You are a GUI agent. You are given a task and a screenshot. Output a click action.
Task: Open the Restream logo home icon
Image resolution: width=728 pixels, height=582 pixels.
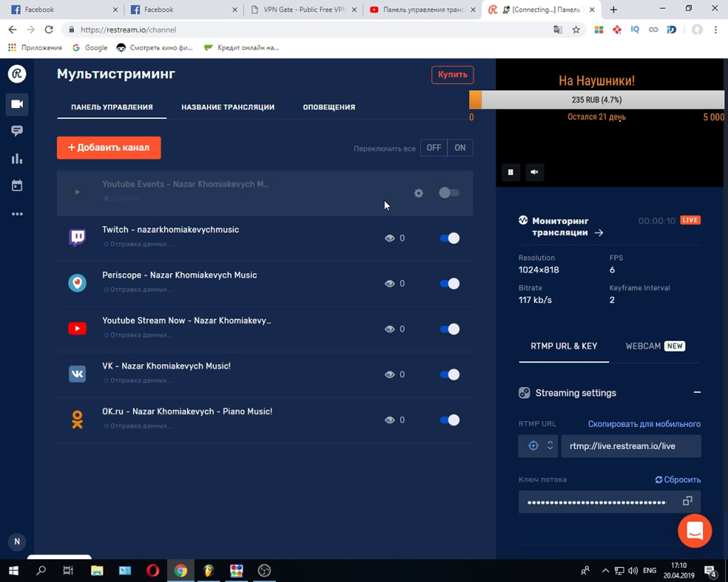pyautogui.click(x=17, y=74)
